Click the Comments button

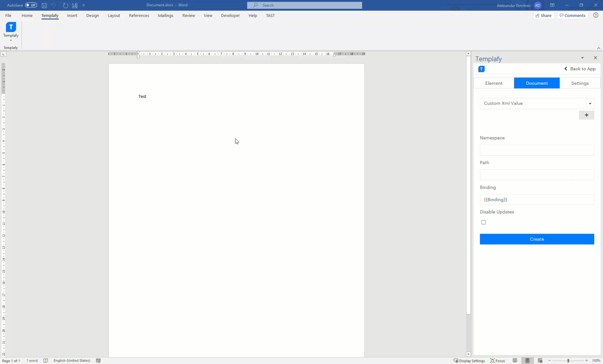tap(573, 16)
